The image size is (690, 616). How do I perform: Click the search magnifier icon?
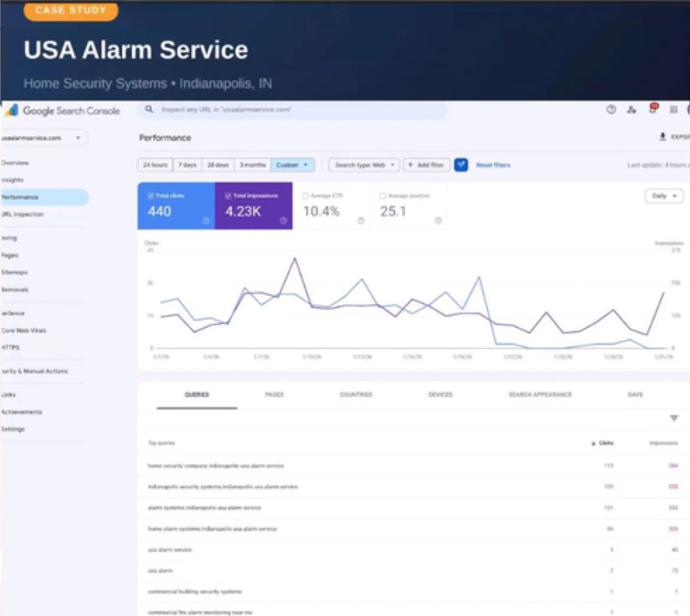tap(149, 110)
